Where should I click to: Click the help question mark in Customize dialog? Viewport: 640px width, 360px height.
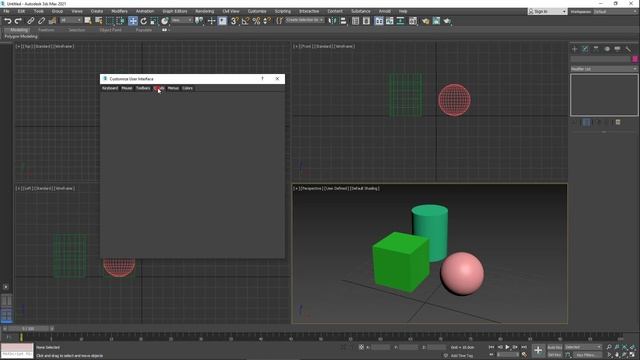pyautogui.click(x=262, y=79)
